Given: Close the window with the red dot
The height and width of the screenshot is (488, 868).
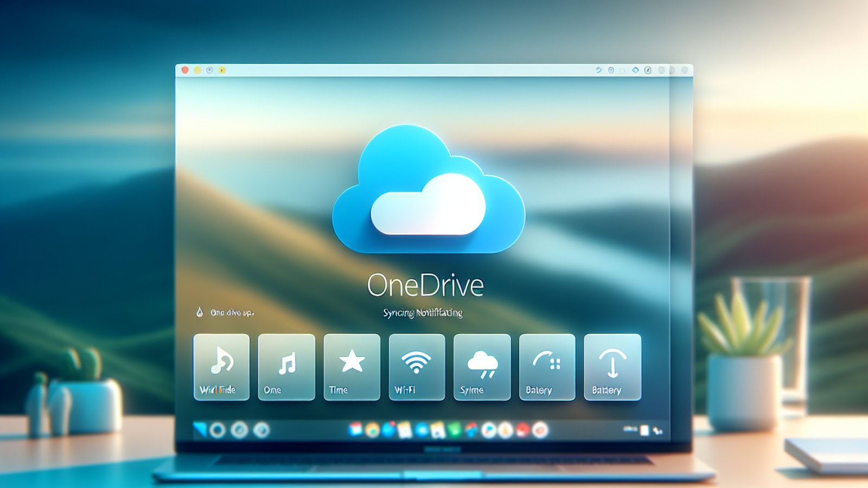Looking at the screenshot, I should click(x=185, y=70).
